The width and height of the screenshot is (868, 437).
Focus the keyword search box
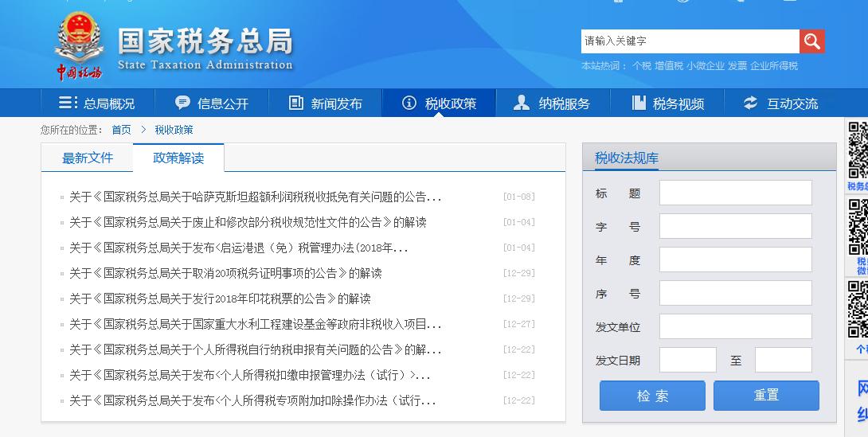coord(690,41)
